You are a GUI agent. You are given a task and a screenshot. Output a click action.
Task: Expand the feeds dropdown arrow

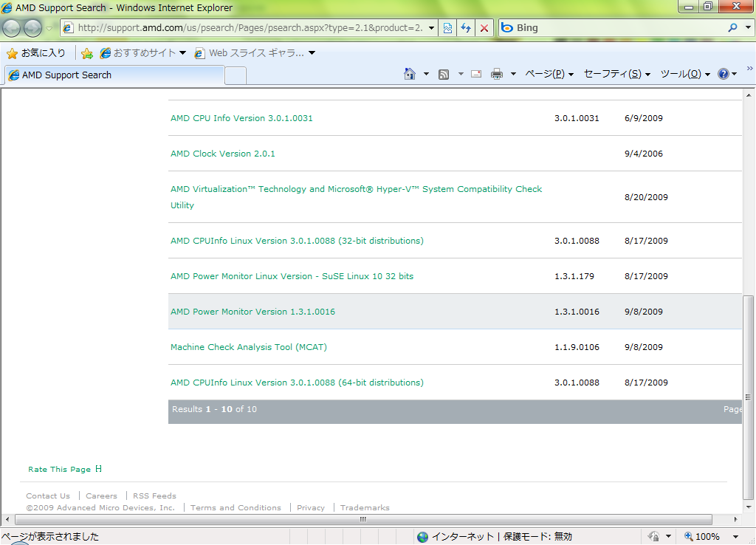(x=461, y=74)
